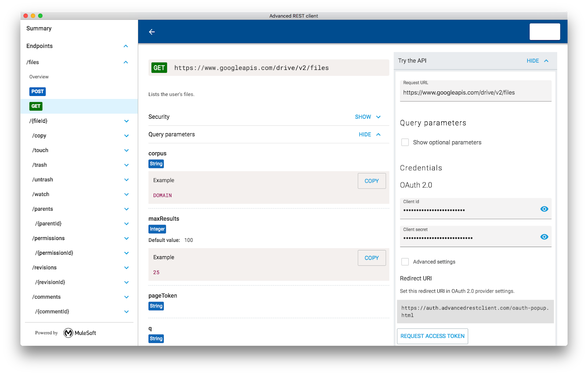Hide the Query parameters section

click(x=369, y=135)
